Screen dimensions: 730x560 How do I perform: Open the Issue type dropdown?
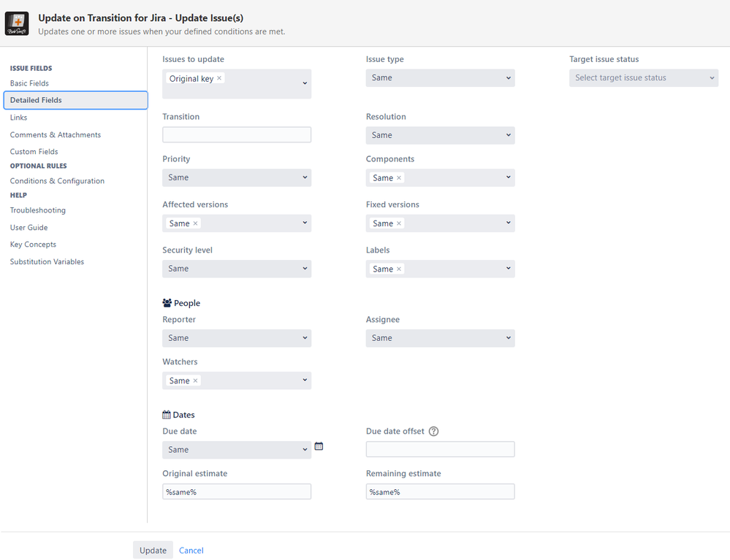(441, 77)
